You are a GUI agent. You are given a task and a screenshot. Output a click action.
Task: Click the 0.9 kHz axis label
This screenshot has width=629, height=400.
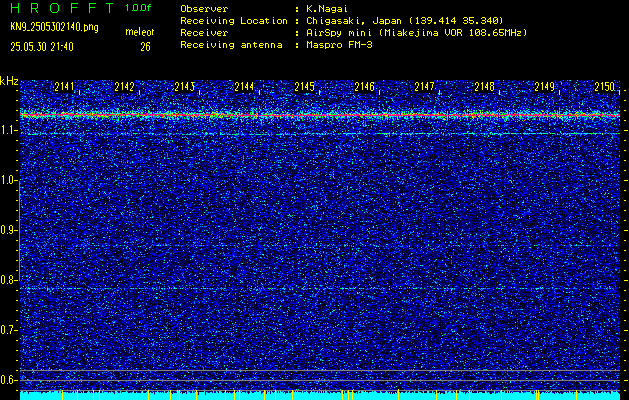[8, 230]
